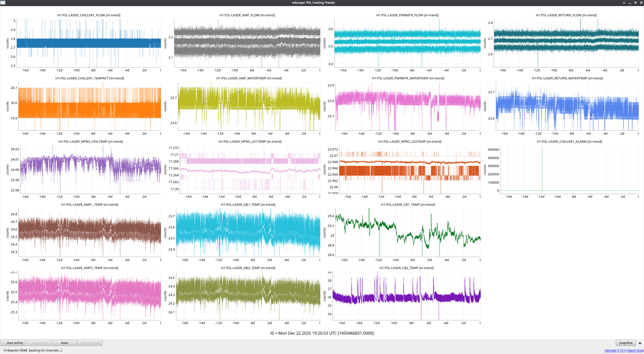Click inside the DB1_TEMP cyan plot
Viewport: 644px width, 354px height.
[x=248, y=232]
